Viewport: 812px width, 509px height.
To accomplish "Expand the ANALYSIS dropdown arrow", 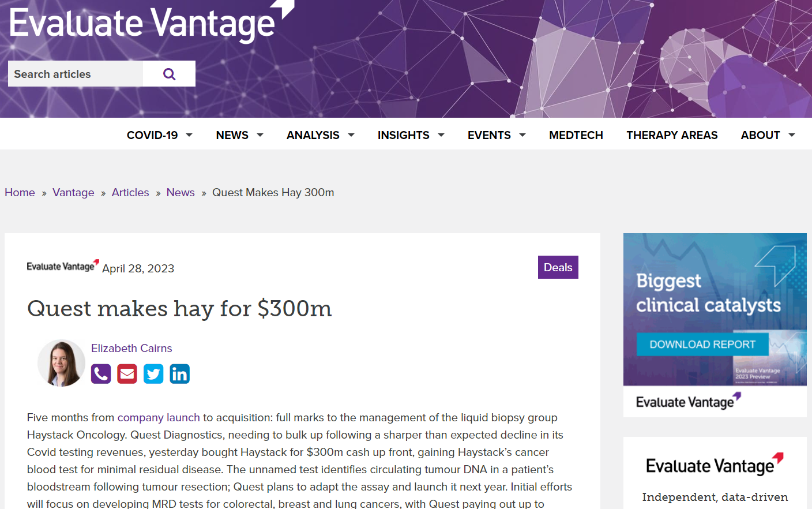I will 351,135.
